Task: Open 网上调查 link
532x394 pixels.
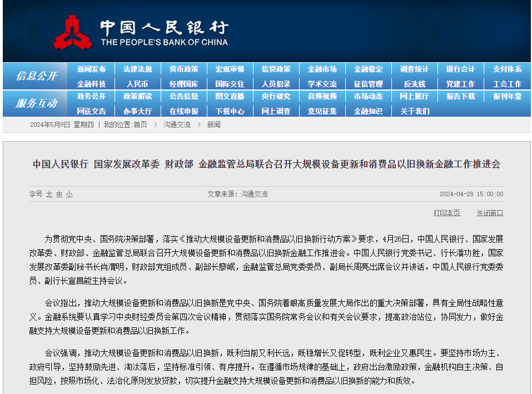Action: click(276, 111)
